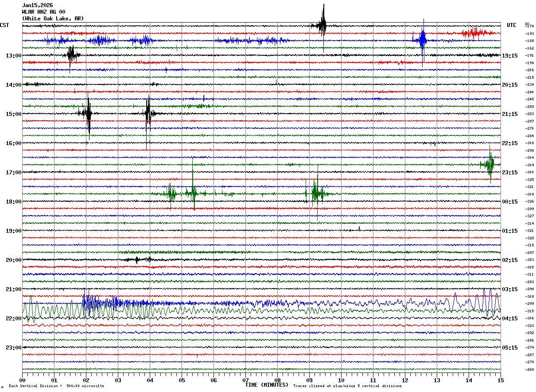The width and height of the screenshot is (536, 392).
Task: Select the 17:00 CST time label
Action: coord(13,173)
